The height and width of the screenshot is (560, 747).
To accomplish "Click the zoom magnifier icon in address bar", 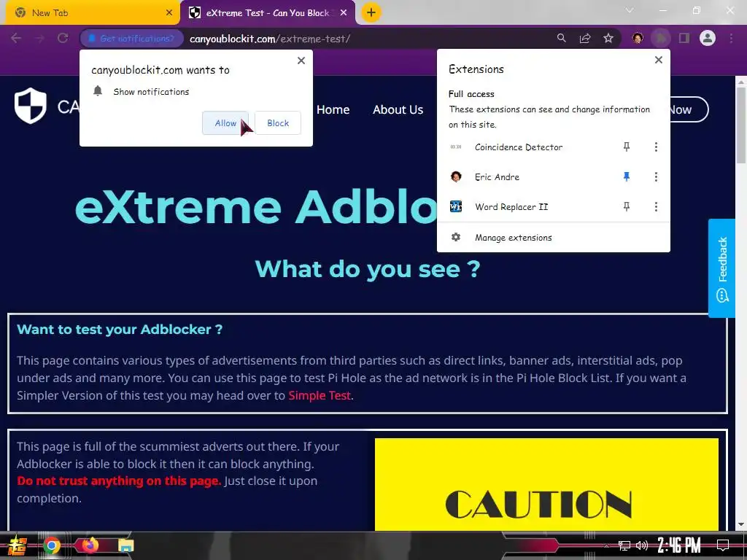I will click(x=562, y=38).
